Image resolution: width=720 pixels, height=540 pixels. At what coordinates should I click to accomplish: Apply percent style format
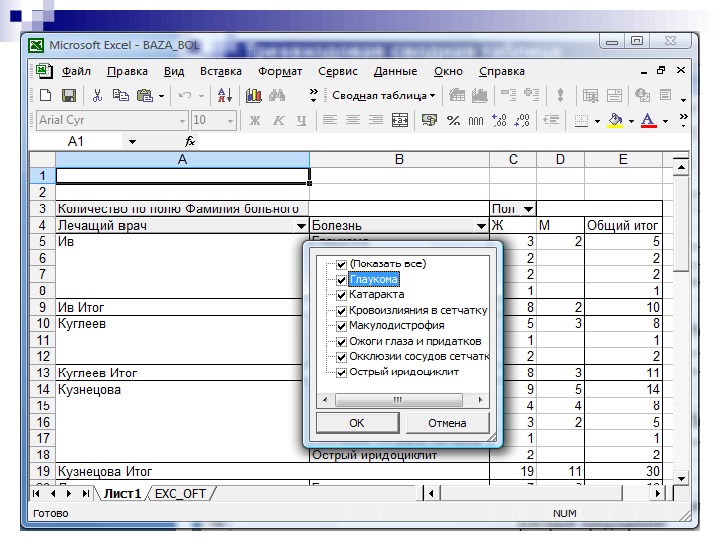click(453, 120)
